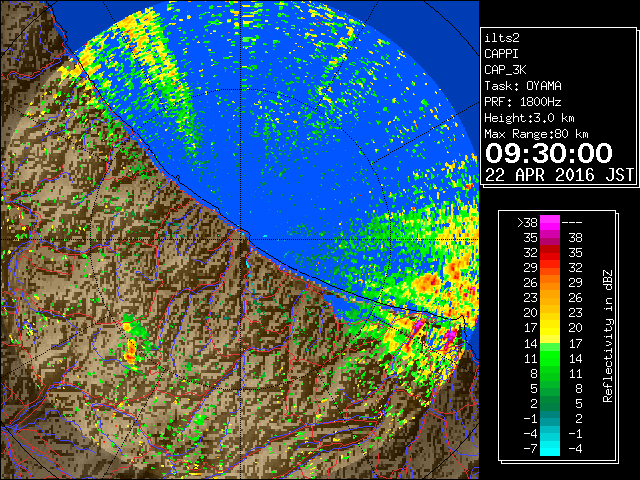Select the "Task: OYAMA" line

(523, 86)
